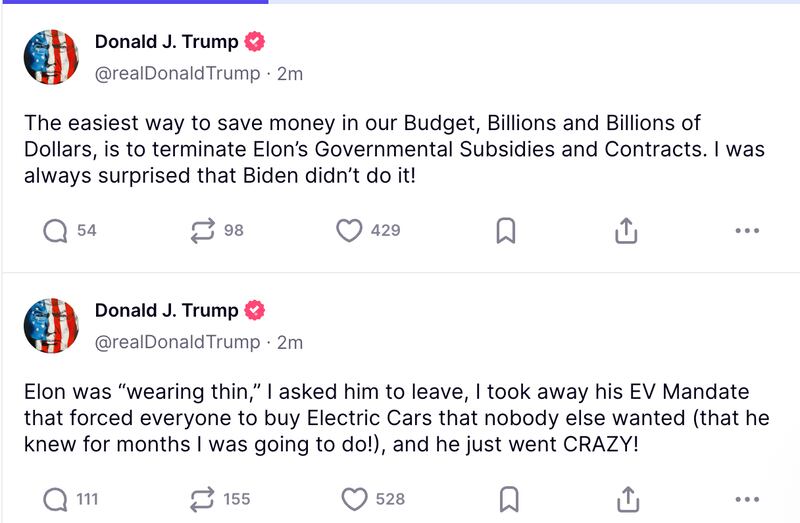Viewport: 800px width, 523px height.
Task: Open profile avatar on second post
Action: click(51, 325)
